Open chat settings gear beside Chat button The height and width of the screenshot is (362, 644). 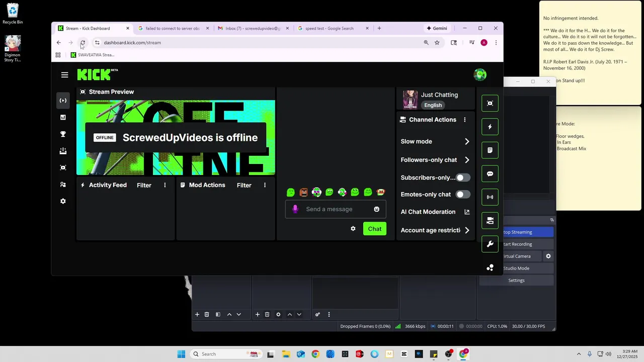point(353,229)
